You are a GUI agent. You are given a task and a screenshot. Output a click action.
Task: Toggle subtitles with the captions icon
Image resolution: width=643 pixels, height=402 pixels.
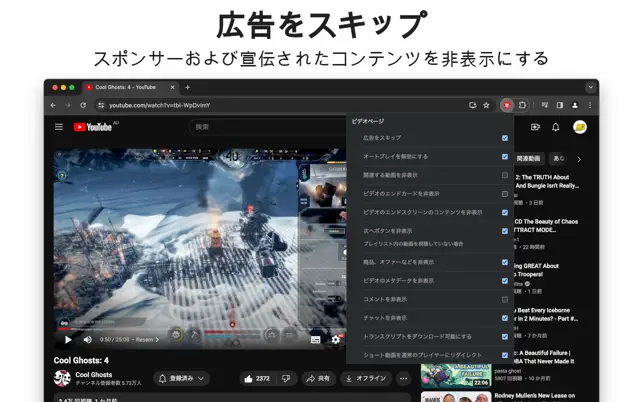click(315, 340)
